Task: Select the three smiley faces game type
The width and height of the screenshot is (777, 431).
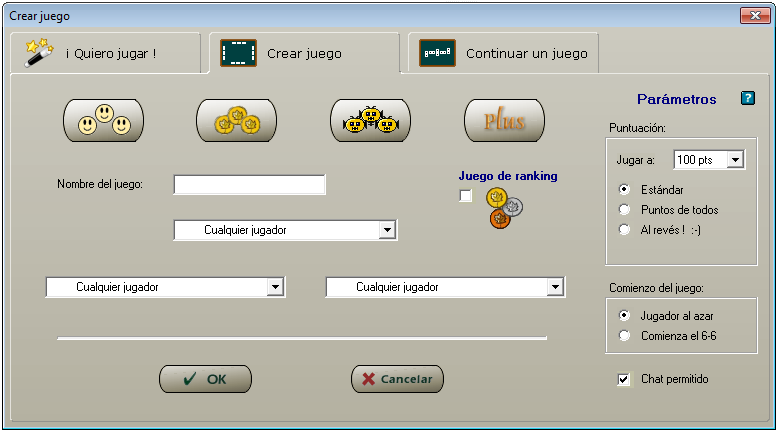Action: 104,120
